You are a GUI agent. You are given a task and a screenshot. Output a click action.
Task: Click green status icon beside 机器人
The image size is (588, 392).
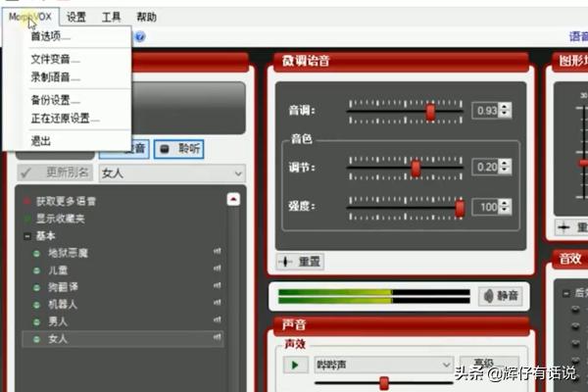pos(37,306)
